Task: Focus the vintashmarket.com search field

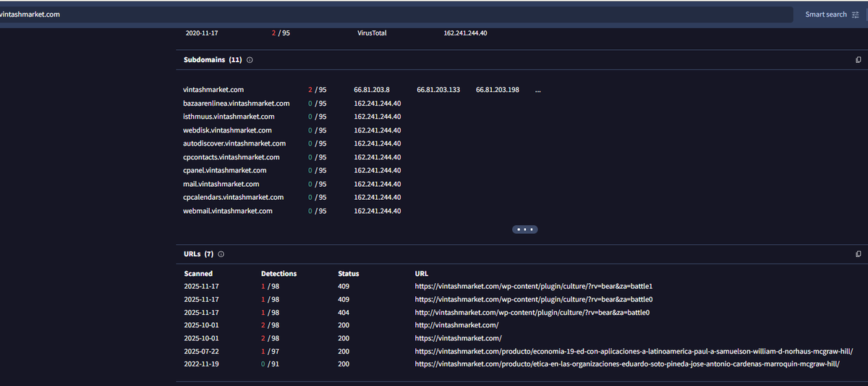Action: [x=396, y=14]
